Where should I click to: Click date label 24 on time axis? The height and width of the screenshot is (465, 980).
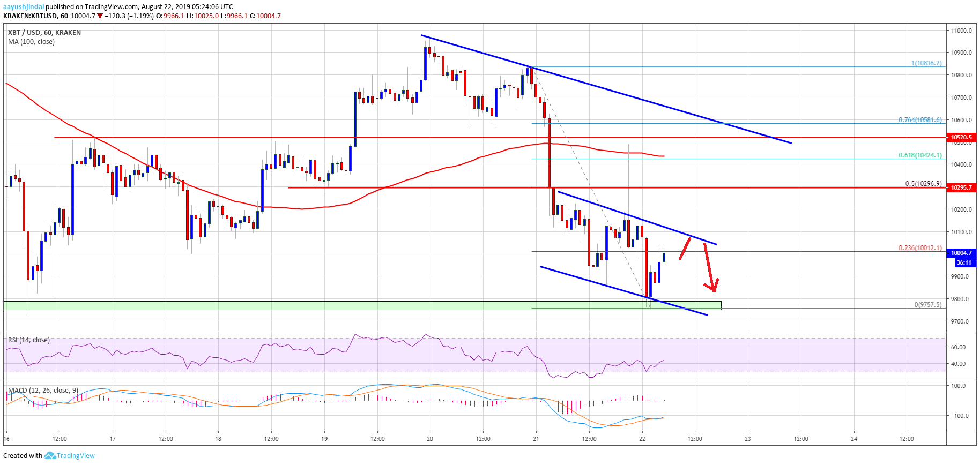coord(854,439)
